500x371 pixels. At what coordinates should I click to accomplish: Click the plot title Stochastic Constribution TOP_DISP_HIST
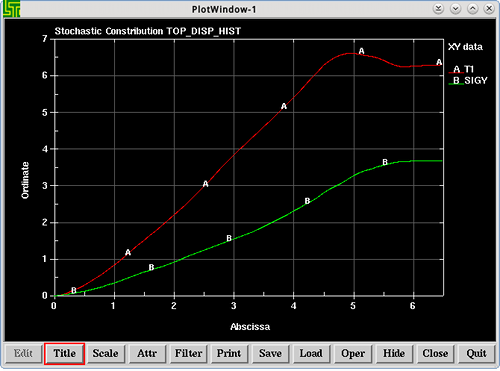[x=148, y=31]
